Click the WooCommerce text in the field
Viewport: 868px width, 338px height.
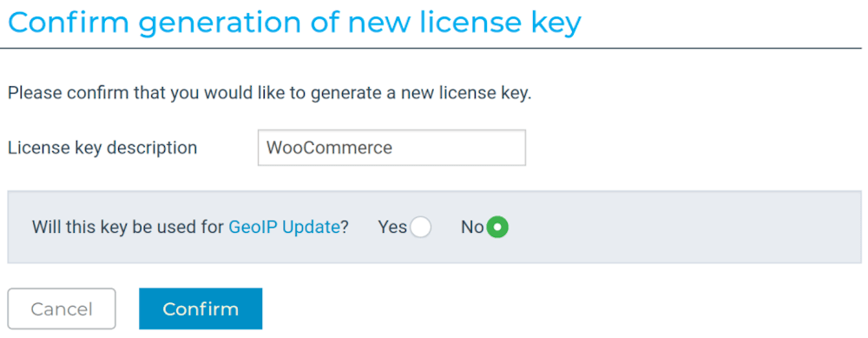(x=329, y=148)
